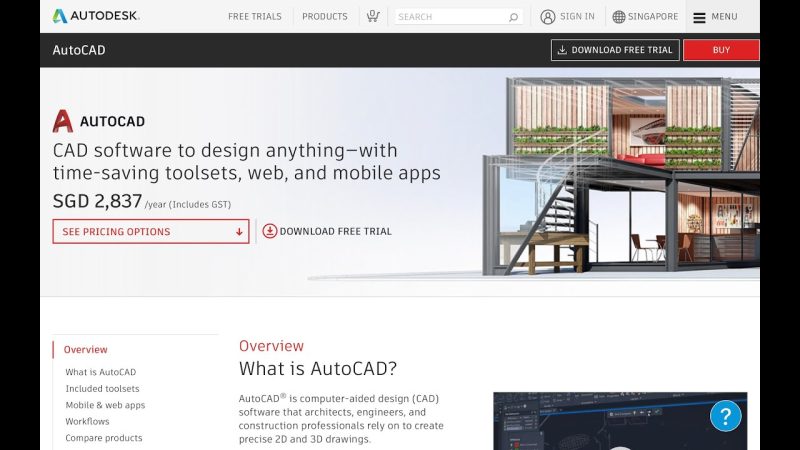Go to Workflows section
800x450 pixels.
[x=87, y=421]
